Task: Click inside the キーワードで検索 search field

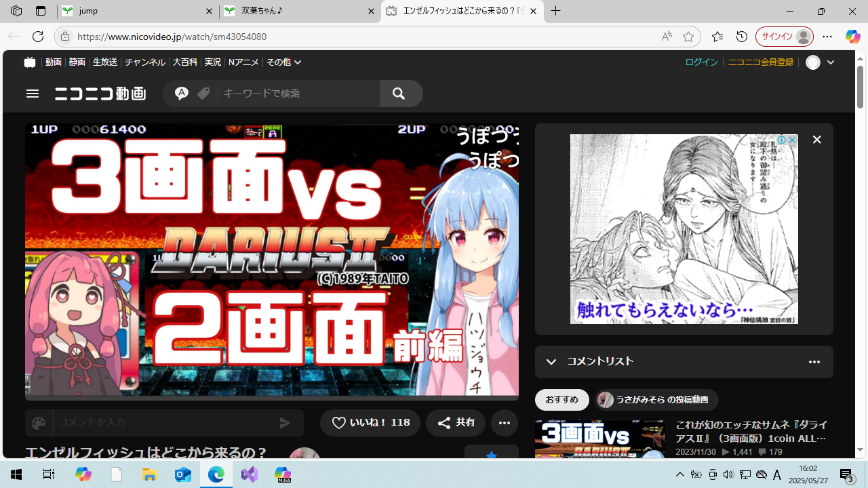Action: pyautogui.click(x=298, y=94)
